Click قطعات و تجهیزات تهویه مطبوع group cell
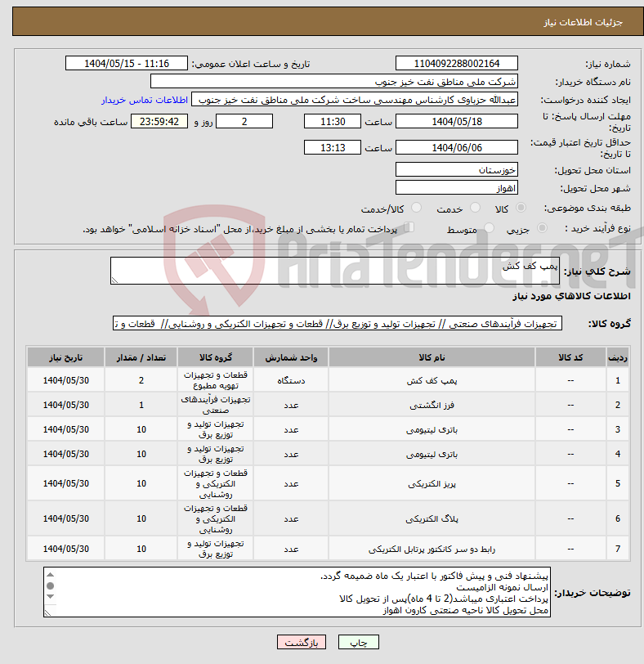The image size is (644, 664). tap(216, 380)
